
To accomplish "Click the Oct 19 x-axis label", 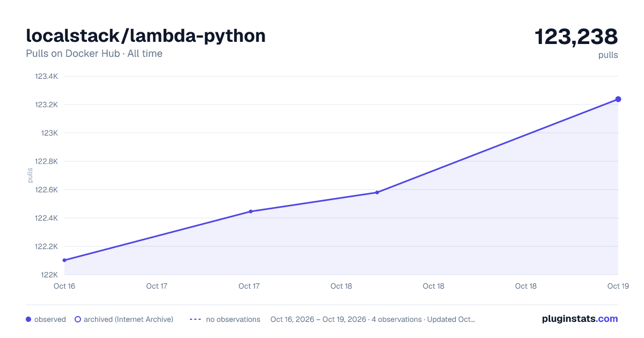I will coord(618,286).
